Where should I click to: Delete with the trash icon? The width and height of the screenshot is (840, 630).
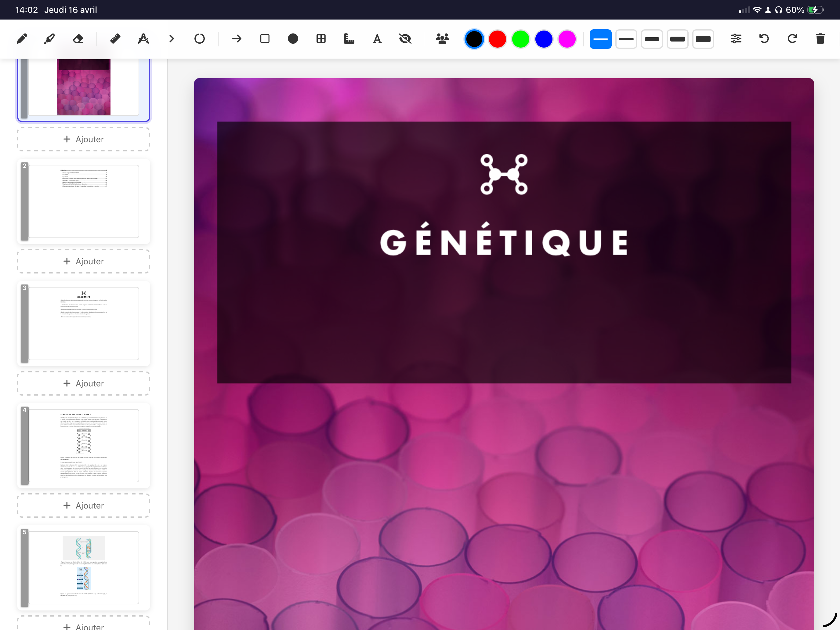click(820, 39)
